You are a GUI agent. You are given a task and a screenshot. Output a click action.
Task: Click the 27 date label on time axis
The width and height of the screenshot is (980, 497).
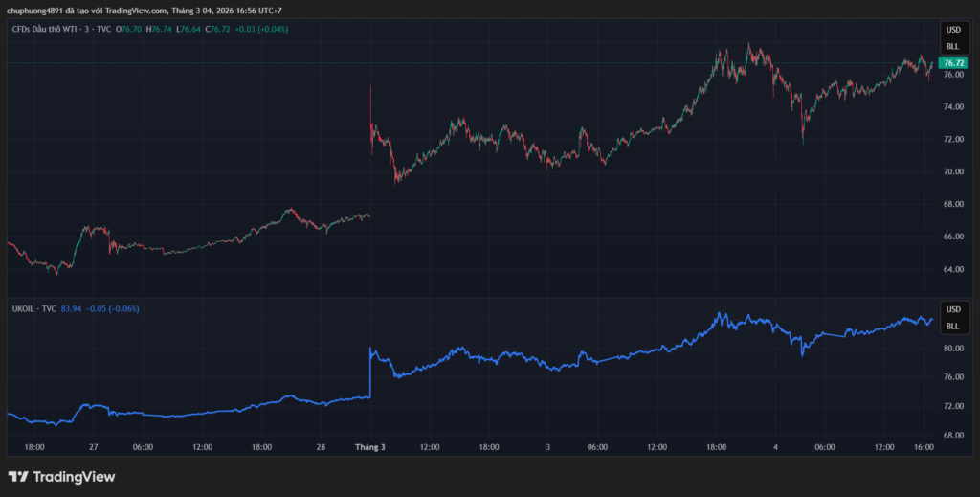(93, 447)
